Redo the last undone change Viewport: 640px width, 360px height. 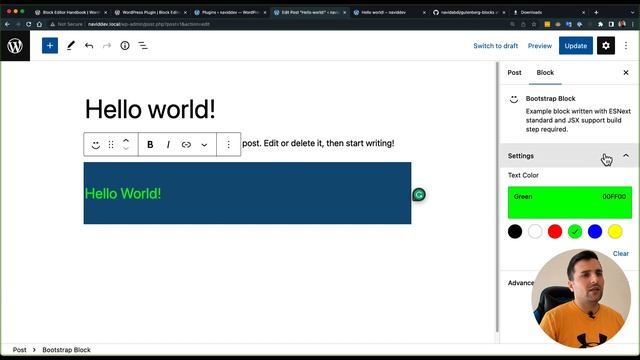[107, 46]
